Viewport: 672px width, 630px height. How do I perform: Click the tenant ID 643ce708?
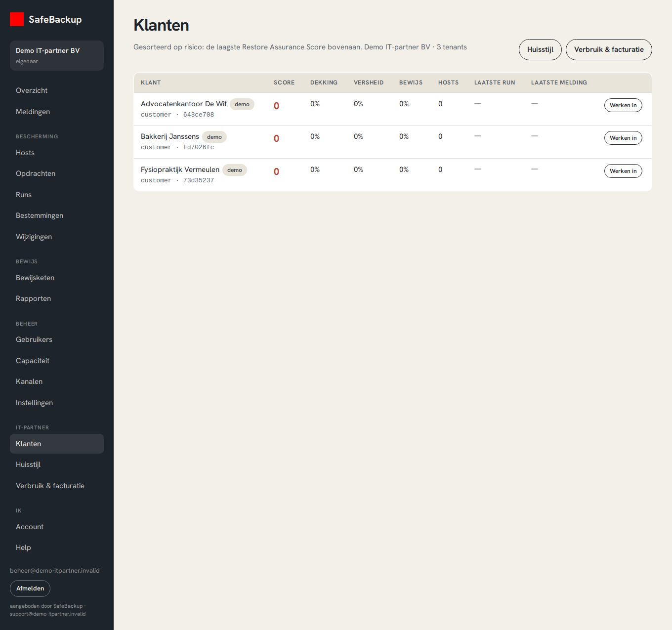[199, 115]
